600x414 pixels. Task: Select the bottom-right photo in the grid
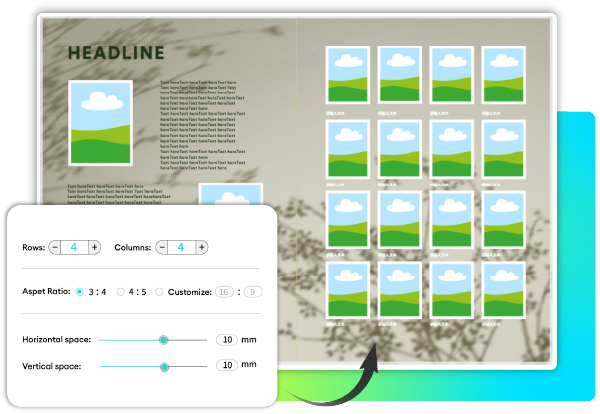click(x=503, y=290)
